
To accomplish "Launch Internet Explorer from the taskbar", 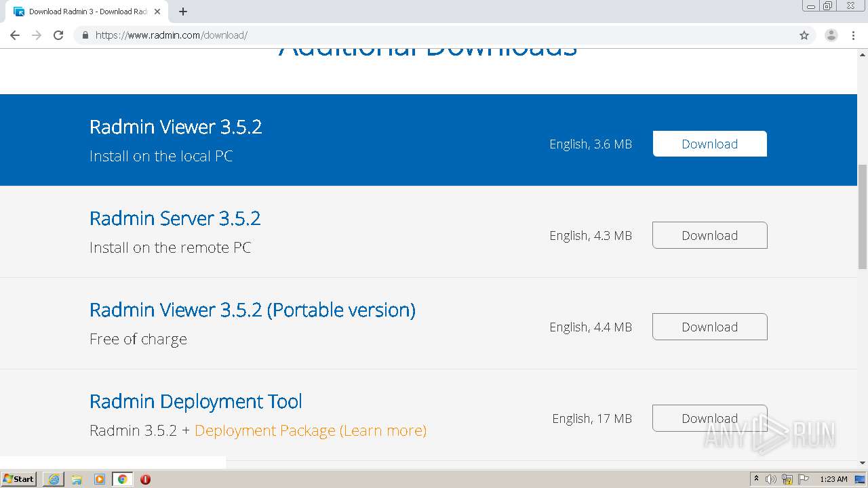I will (54, 479).
